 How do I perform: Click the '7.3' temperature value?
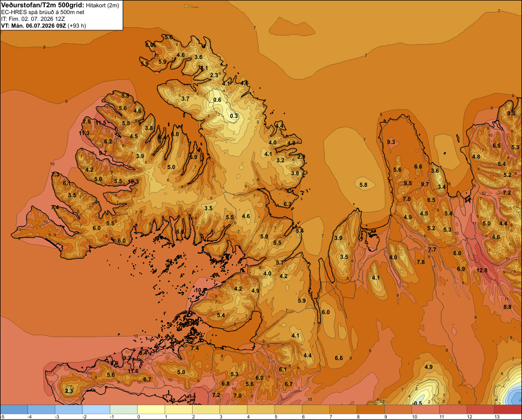click(x=55, y=174)
